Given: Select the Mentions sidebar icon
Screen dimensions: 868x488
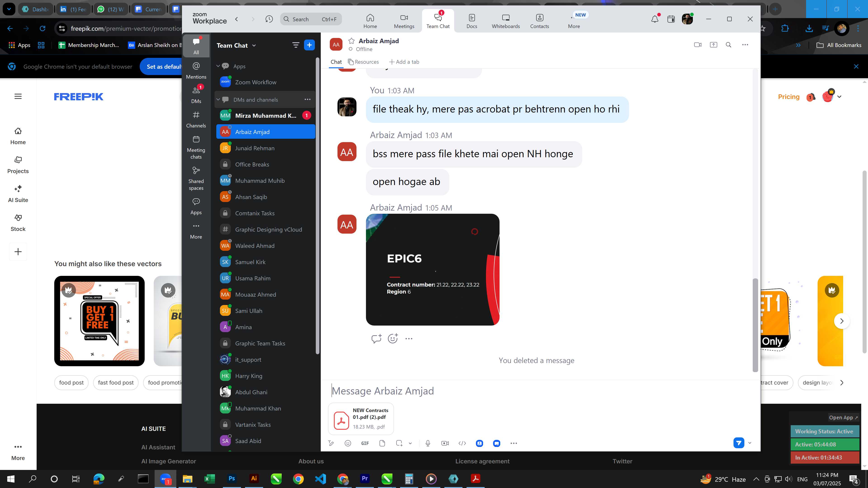Looking at the screenshot, I should (x=196, y=70).
